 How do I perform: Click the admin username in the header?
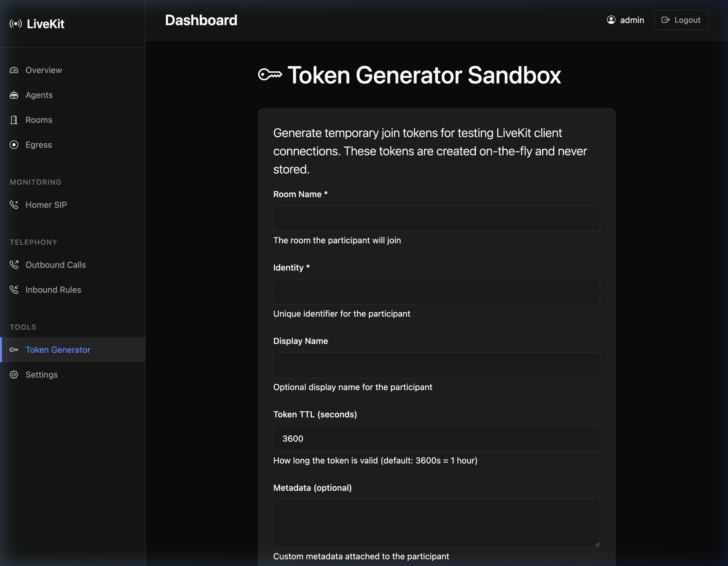632,20
